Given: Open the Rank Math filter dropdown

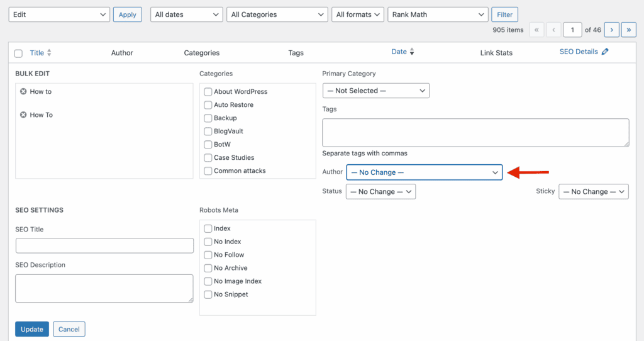Looking at the screenshot, I should pos(438,14).
